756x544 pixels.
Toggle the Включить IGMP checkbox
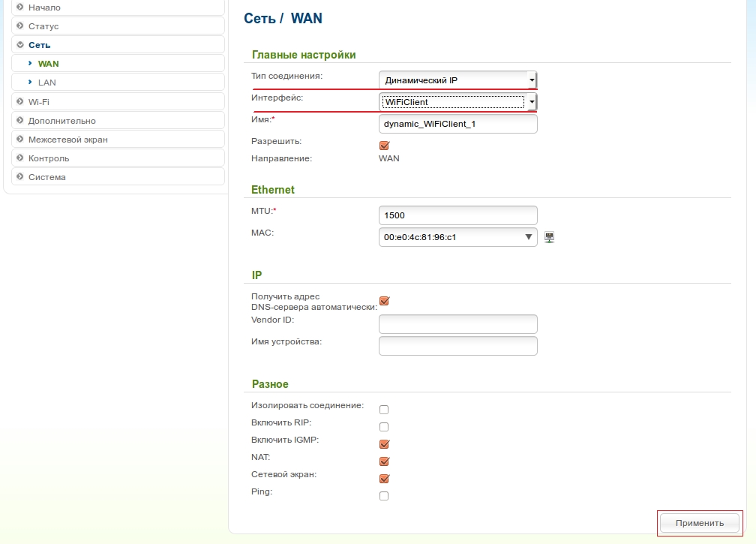[x=384, y=443]
